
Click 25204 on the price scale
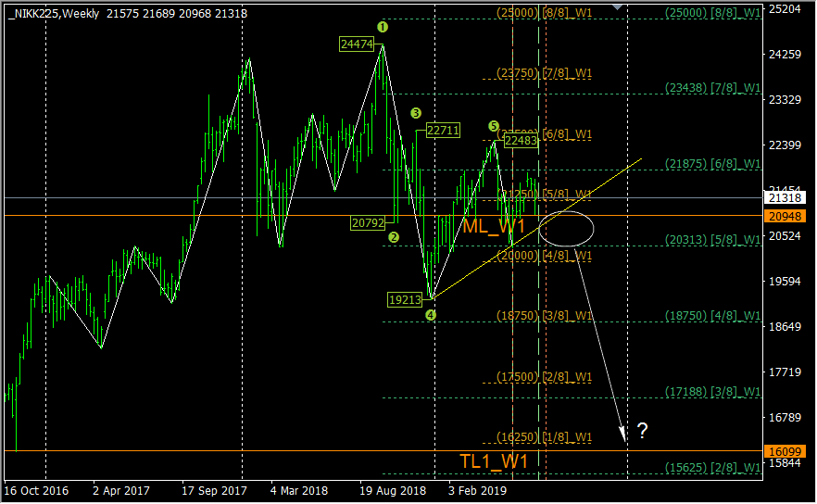785,9
